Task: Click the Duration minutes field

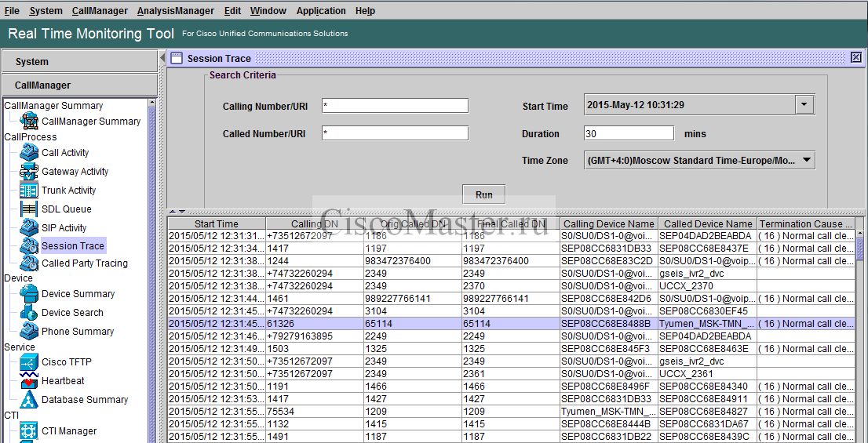Action: coord(629,133)
